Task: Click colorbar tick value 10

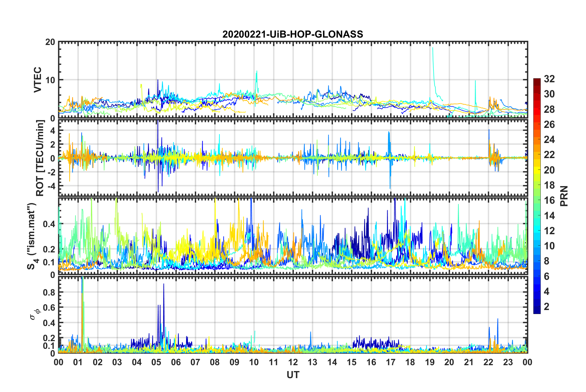Action: tap(549, 246)
